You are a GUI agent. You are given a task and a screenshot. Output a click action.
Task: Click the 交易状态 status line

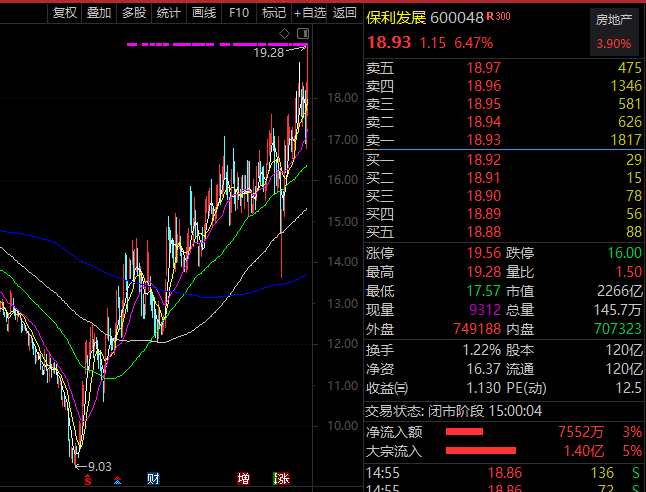[454, 411]
